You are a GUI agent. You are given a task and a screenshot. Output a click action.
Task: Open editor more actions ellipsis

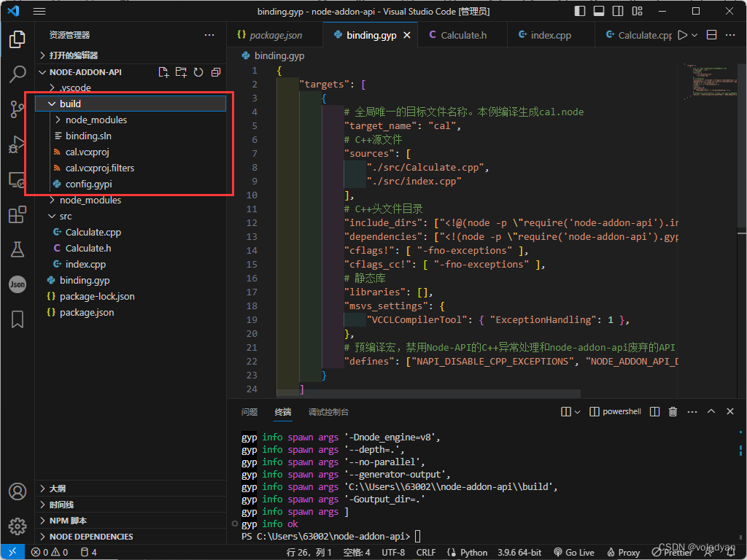[729, 35]
